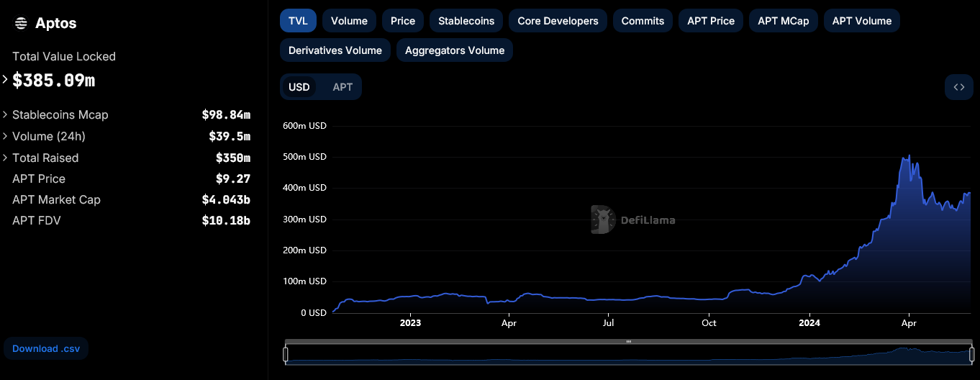Image resolution: width=980 pixels, height=380 pixels.
Task: Click the $98.84m stablecoins value
Action: tap(226, 114)
